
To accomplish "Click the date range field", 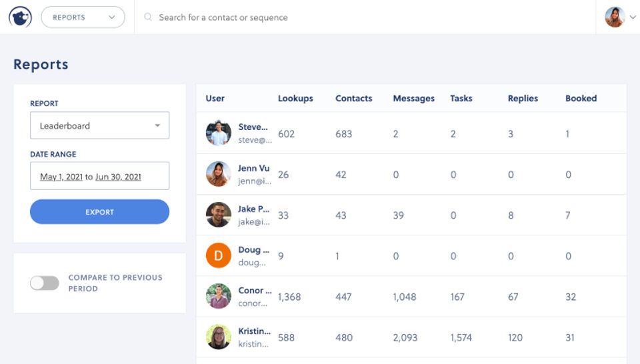I will point(99,176).
